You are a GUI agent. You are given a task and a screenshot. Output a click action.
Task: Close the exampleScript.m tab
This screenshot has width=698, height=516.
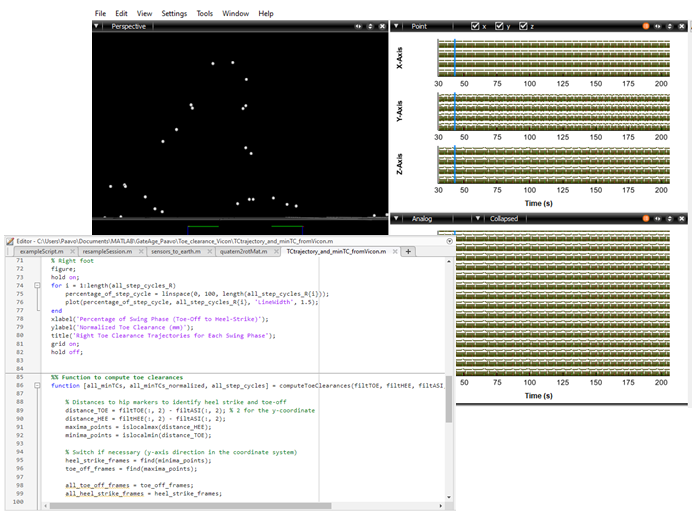coord(73,252)
